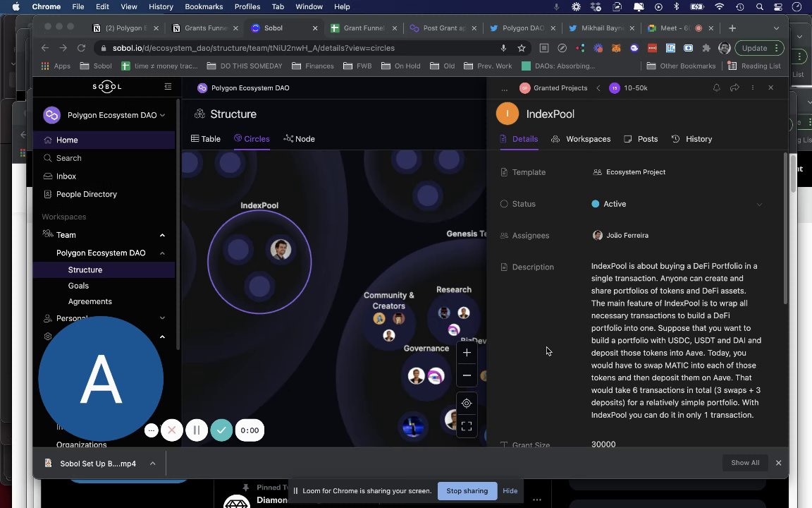812x508 pixels.
Task: Open the detail panel more options menu
Action: point(753,87)
